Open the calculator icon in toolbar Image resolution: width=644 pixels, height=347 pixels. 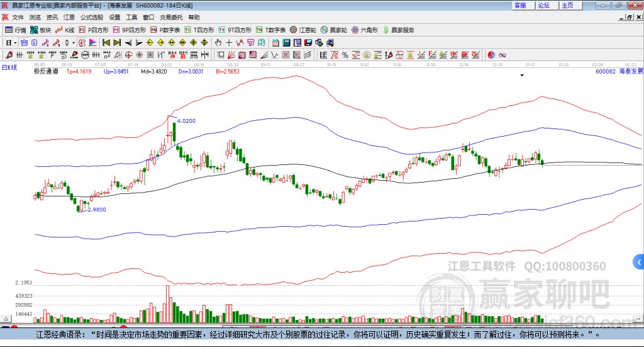(x=286, y=43)
